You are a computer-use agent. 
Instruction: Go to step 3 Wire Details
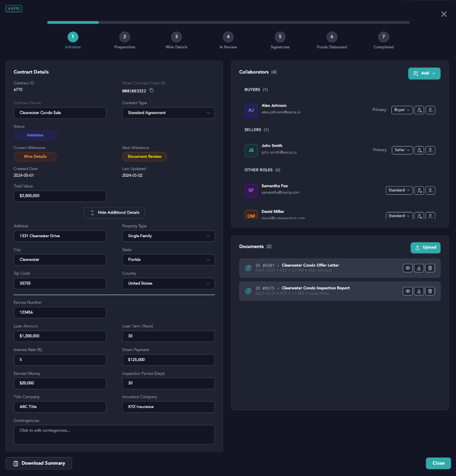[x=176, y=37]
